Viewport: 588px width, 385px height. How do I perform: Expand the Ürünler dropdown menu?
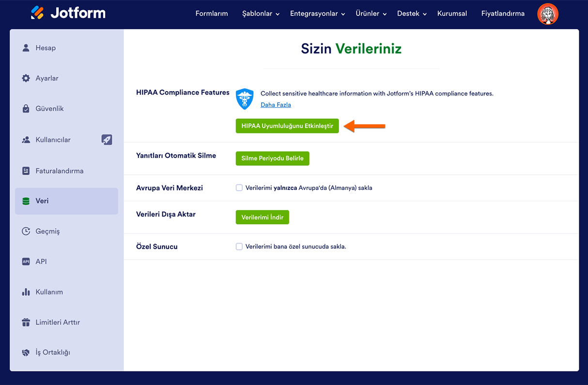[371, 14]
